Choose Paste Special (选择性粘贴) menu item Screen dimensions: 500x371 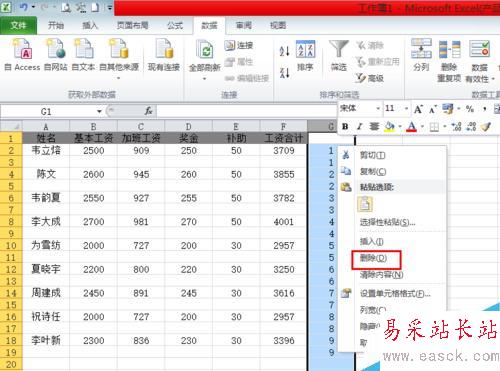(392, 222)
